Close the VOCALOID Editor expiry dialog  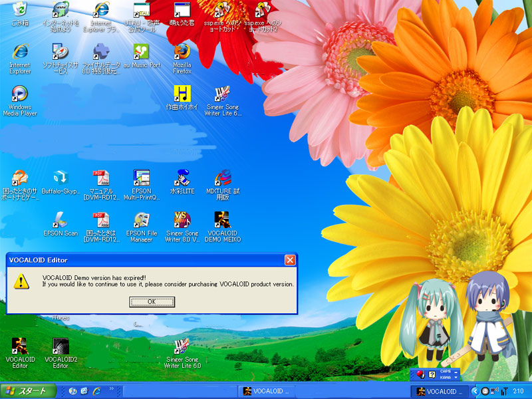click(x=290, y=260)
